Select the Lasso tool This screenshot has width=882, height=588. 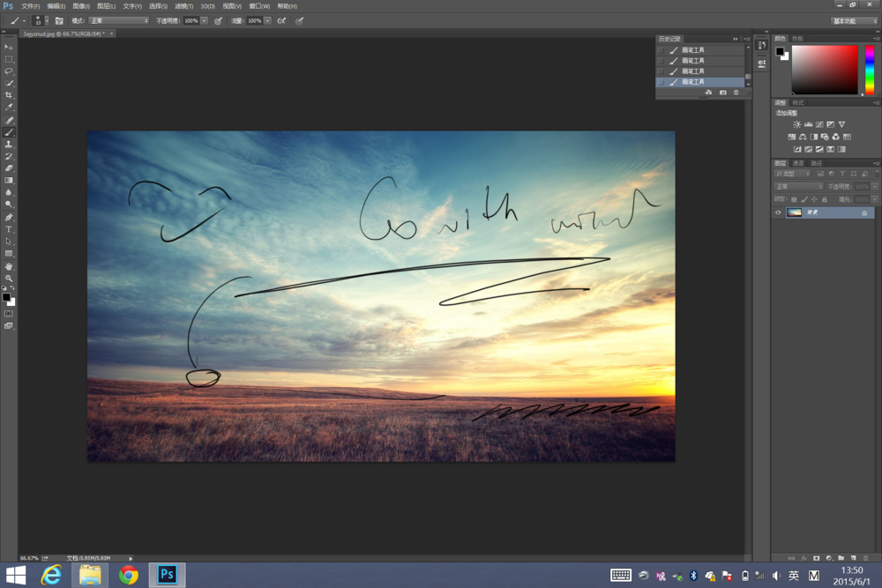9,71
